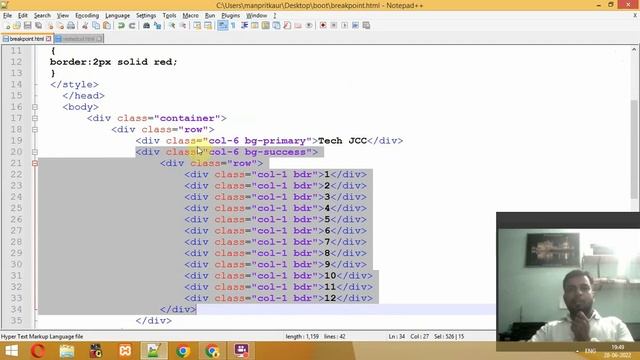Toggle synchronize horizontal scrolling
Viewport: 640px width, 360px height.
coord(208,26)
